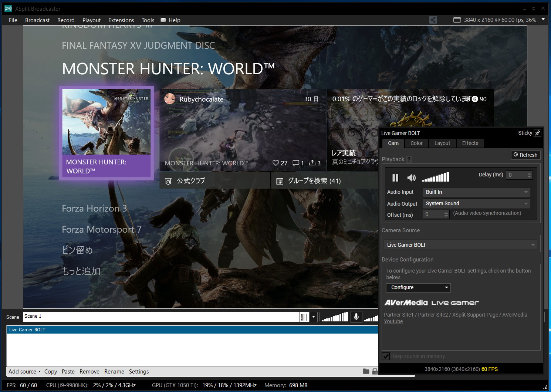This screenshot has width=551, height=392.
Task: Open the resolution preset dropdown arrow
Action: point(543,20)
